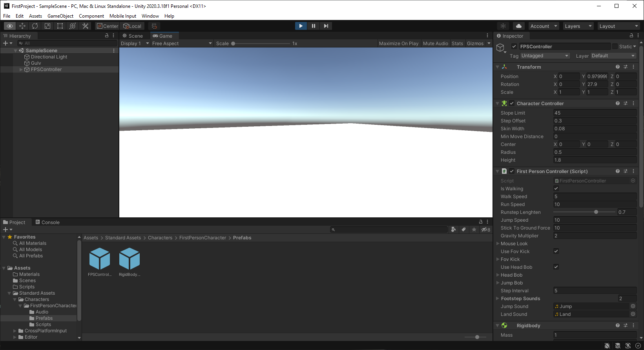Toggle FPSController active checkbox
This screenshot has height=350, width=644.
(x=514, y=46)
